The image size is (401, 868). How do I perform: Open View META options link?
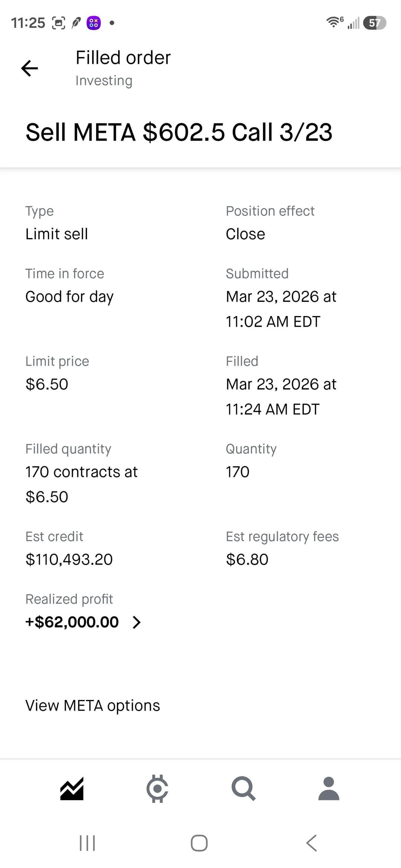pos(92,706)
